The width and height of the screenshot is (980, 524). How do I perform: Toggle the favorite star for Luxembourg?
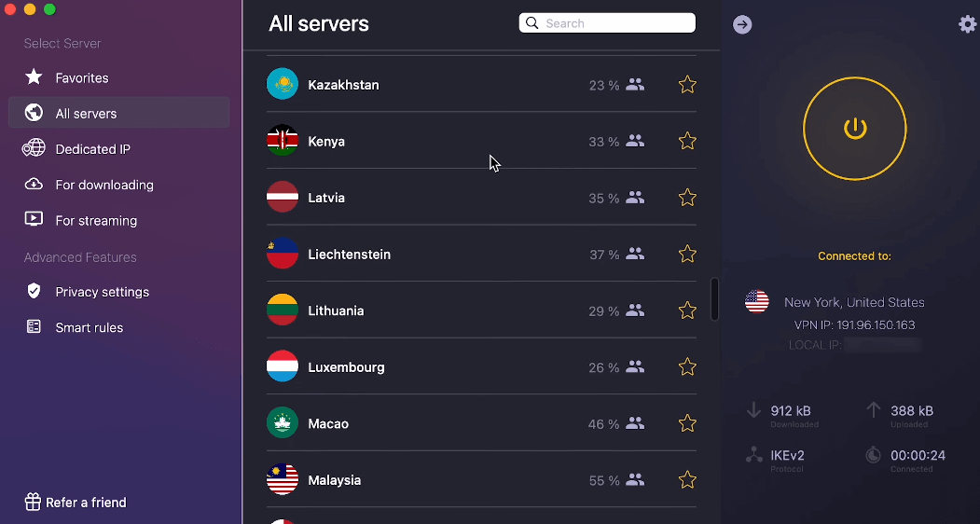point(687,367)
